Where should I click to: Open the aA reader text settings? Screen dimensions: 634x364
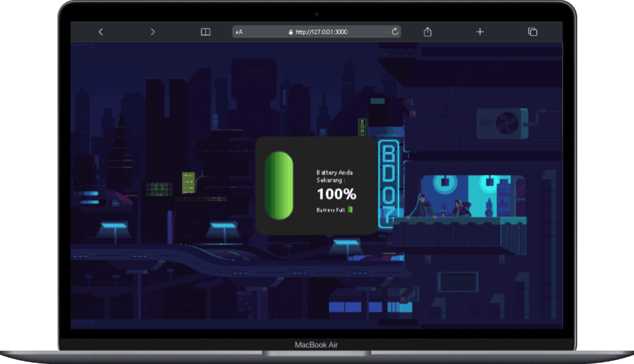coord(239,32)
